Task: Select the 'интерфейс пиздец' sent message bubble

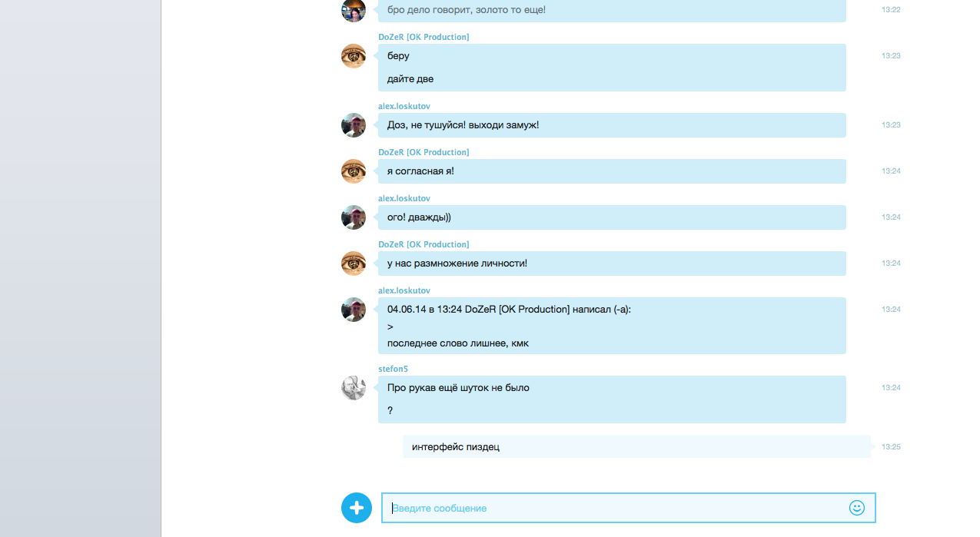Action: click(x=637, y=446)
